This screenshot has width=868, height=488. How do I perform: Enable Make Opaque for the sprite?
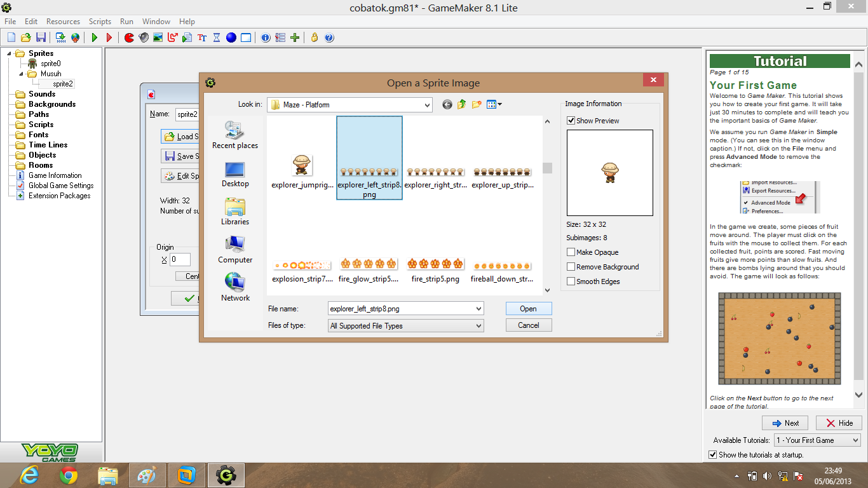pos(570,252)
